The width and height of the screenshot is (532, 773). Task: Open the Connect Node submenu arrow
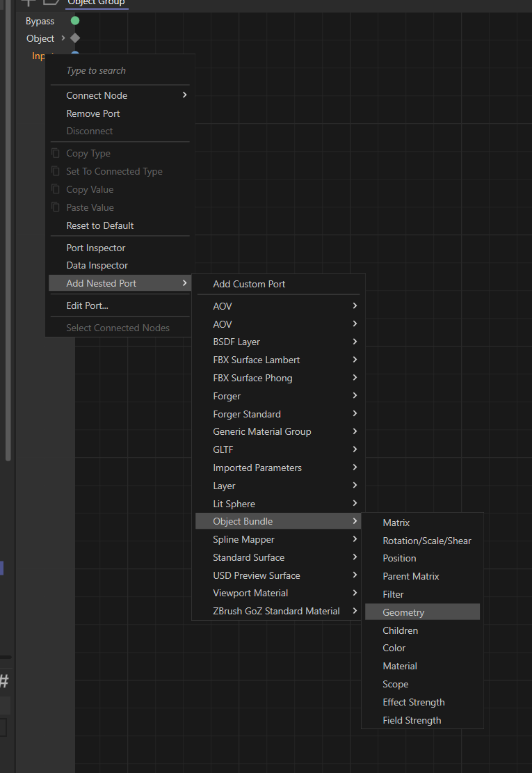pyautogui.click(x=184, y=95)
